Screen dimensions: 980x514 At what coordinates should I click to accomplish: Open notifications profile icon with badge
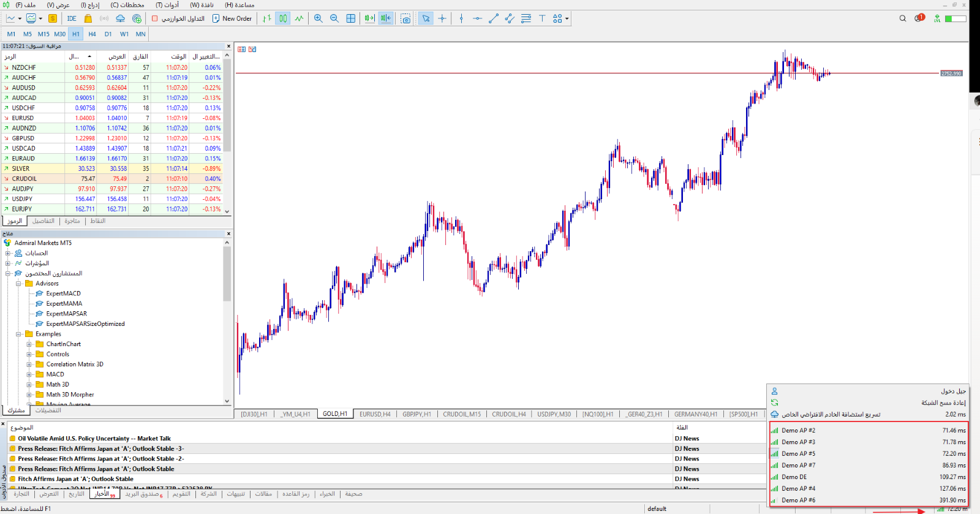pyautogui.click(x=919, y=18)
